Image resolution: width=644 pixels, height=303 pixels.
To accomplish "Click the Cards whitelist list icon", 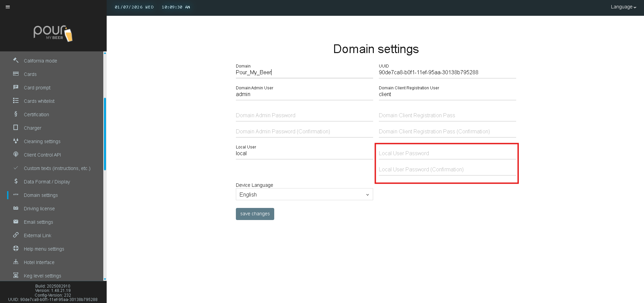I will [x=16, y=101].
